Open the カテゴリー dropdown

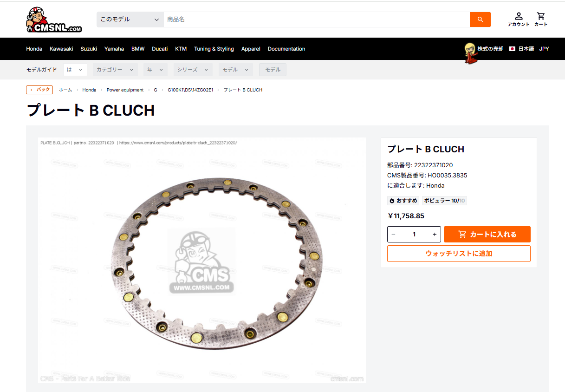[x=115, y=70]
